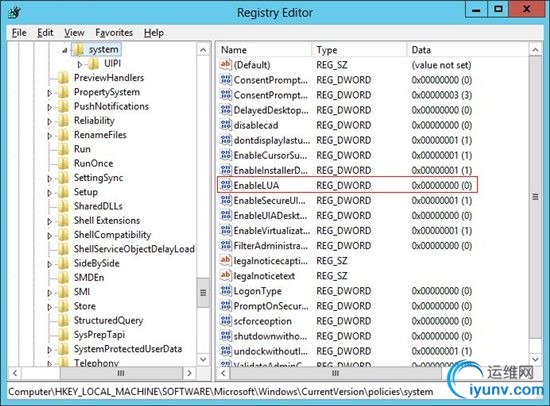Expand the SettingSync key
The image size is (550, 406).
click(x=49, y=179)
